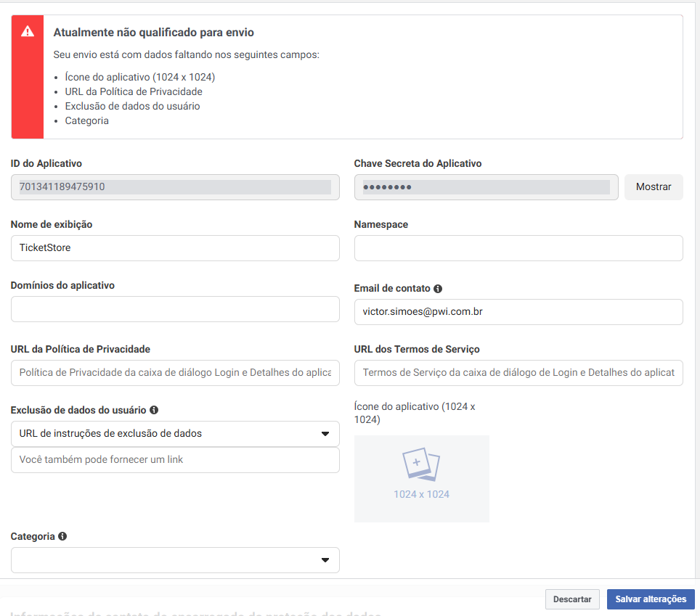
Task: Click the red warning triangle icon
Action: [x=28, y=31]
